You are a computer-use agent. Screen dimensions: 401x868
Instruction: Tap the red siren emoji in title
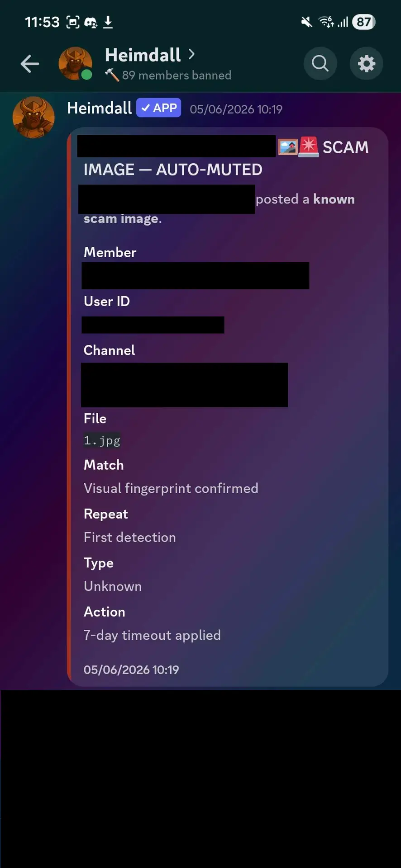(x=309, y=147)
